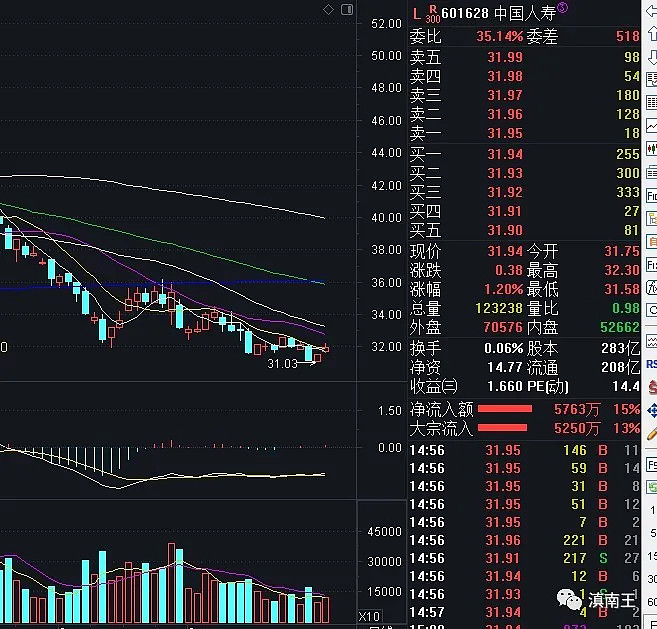The height and width of the screenshot is (629, 657).
Task: Select the 5-minute period button
Action: coord(653,533)
